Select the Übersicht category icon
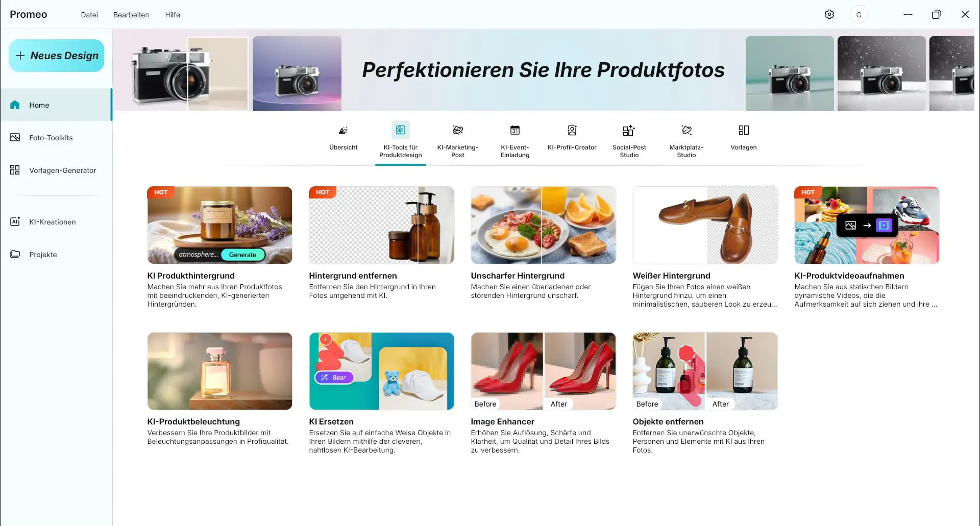This screenshot has height=526, width=980. 344,130
